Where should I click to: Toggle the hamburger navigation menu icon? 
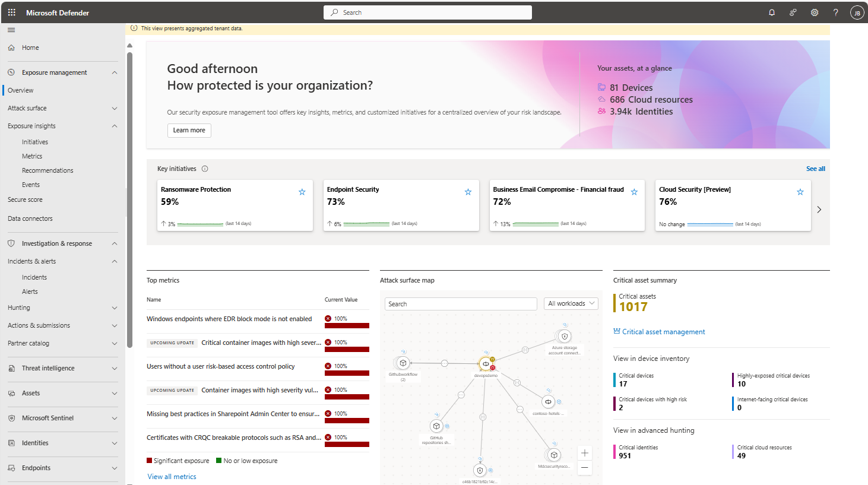(x=11, y=30)
